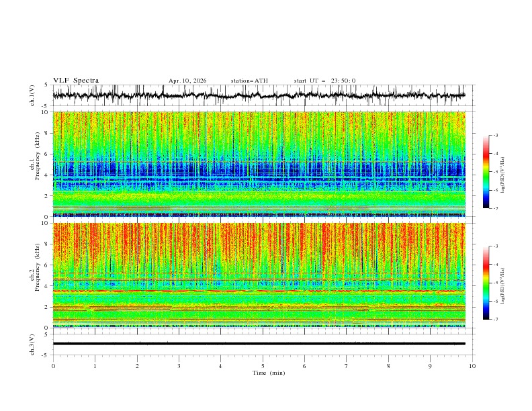Click the "ch.1(V)" axis label
Viewport: 532px width, 411px height.
32,95
